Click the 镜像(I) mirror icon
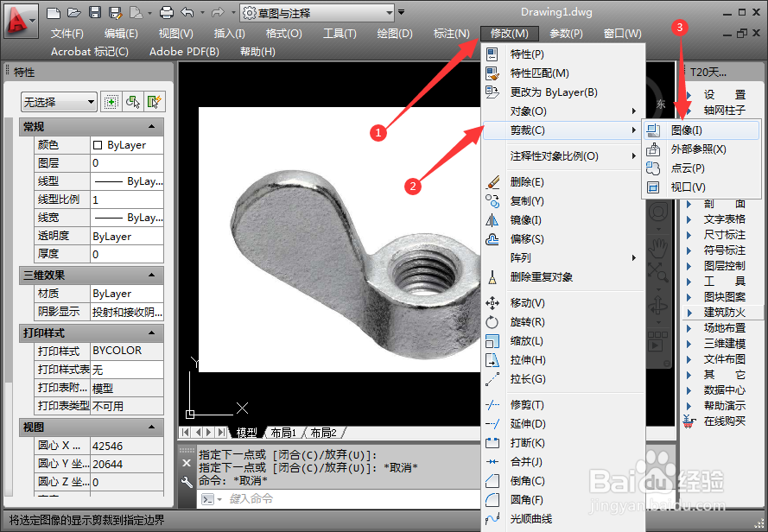The image size is (768, 532). click(492, 220)
